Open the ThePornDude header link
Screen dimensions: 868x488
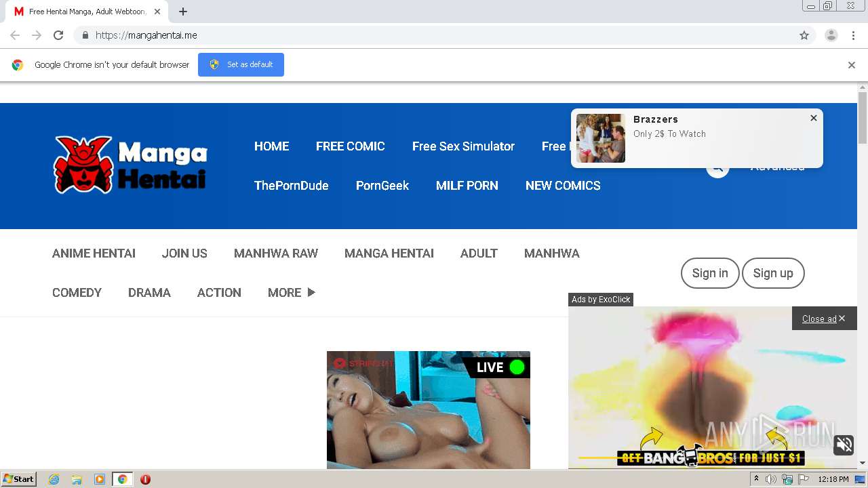point(292,186)
